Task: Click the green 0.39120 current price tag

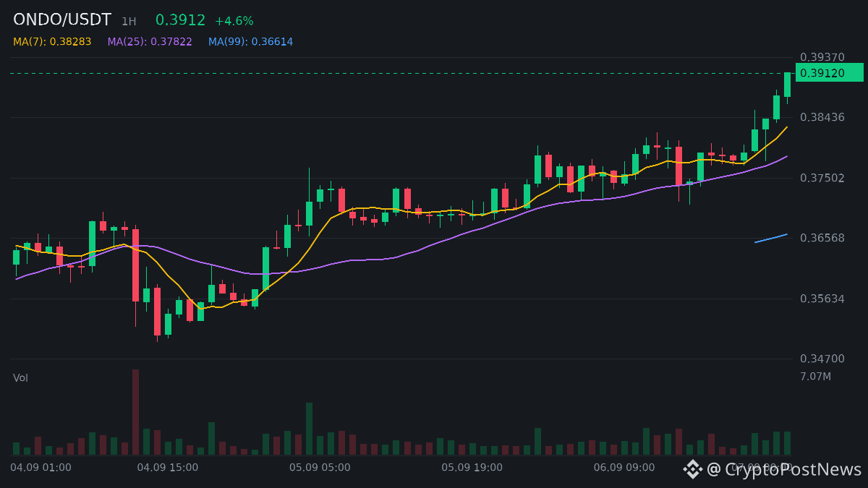Action: pos(830,73)
